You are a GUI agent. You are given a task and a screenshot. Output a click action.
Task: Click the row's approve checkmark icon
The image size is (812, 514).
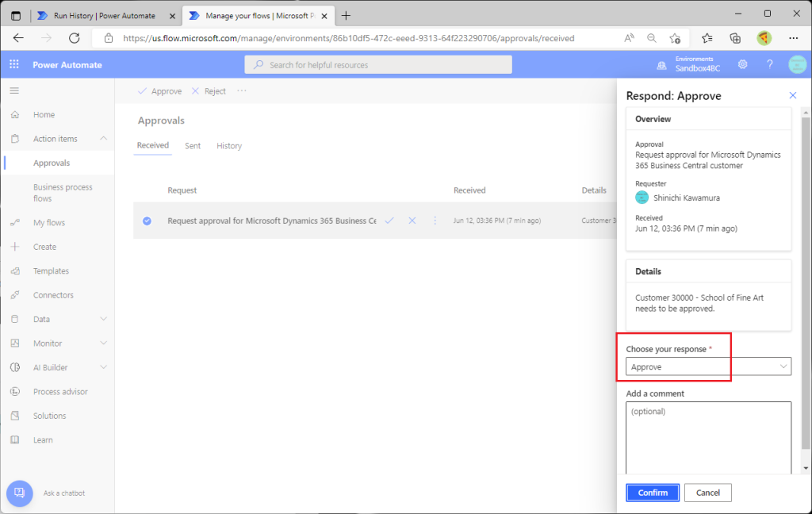pyautogui.click(x=389, y=221)
